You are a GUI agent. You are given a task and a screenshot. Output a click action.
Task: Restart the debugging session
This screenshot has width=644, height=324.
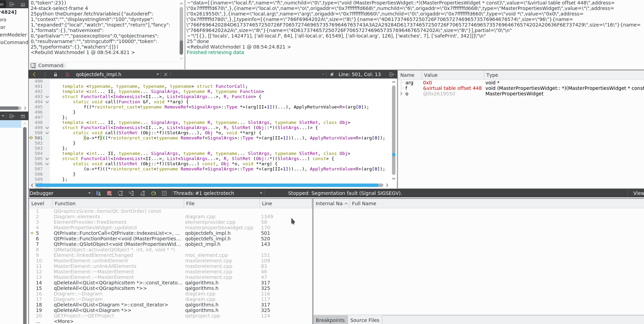153,194
